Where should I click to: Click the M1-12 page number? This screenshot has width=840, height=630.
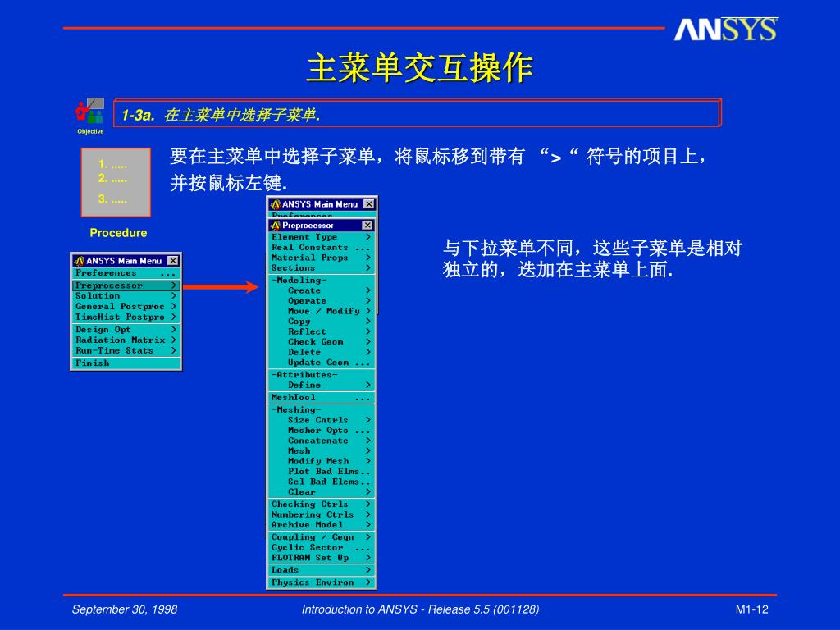pyautogui.click(x=751, y=609)
